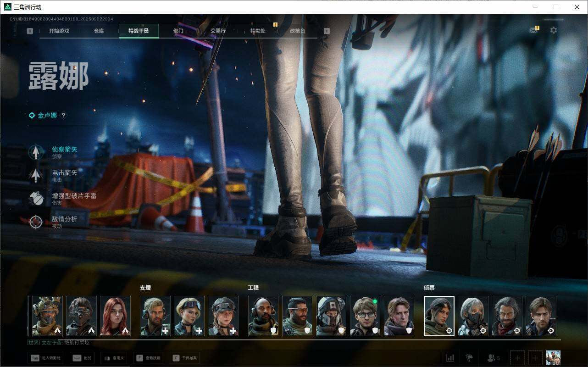Select the blond man with headset under 支援
Viewport: 588px width, 367px height.
tap(155, 316)
